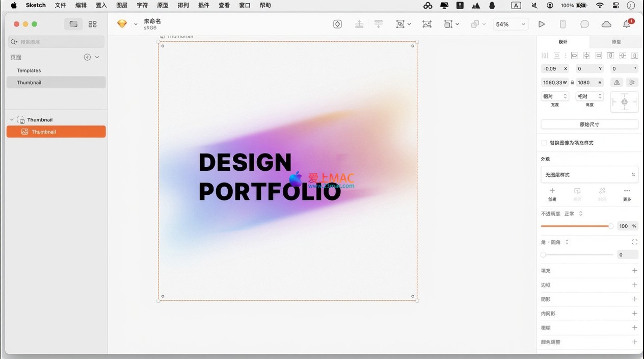Click the Create Symbol toolbar icon
Image resolution: width=644 pixels, height=359 pixels.
pos(337,24)
